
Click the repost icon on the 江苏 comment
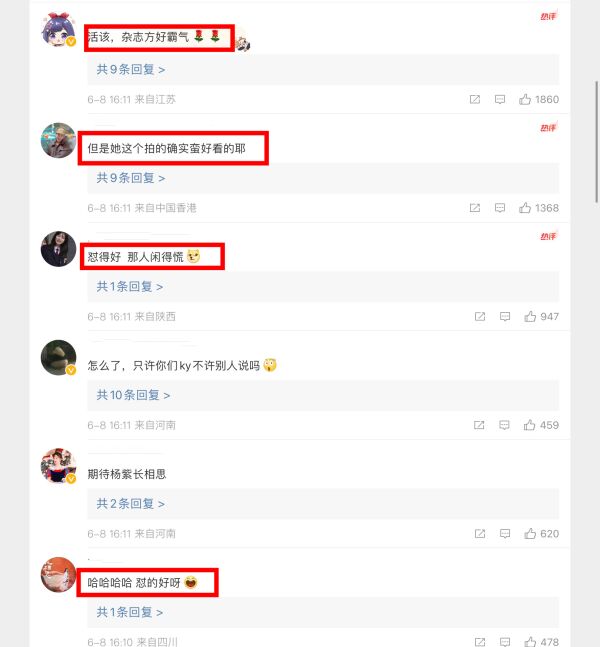tap(475, 99)
